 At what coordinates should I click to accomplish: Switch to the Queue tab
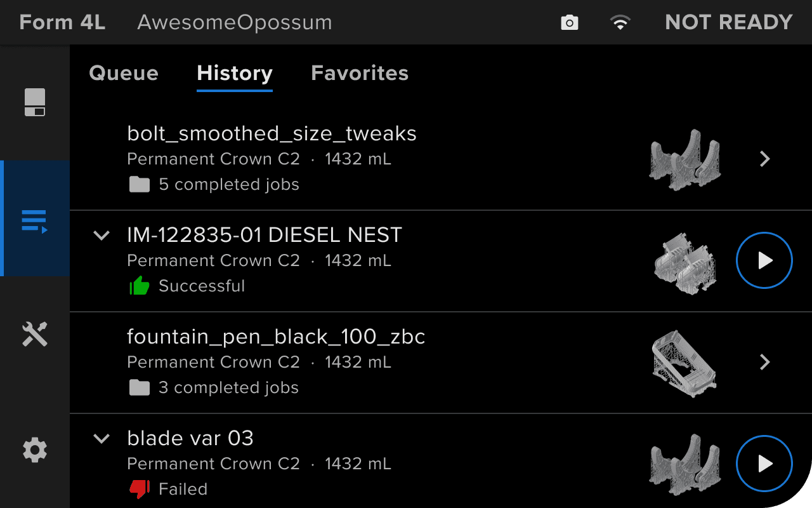click(x=124, y=73)
